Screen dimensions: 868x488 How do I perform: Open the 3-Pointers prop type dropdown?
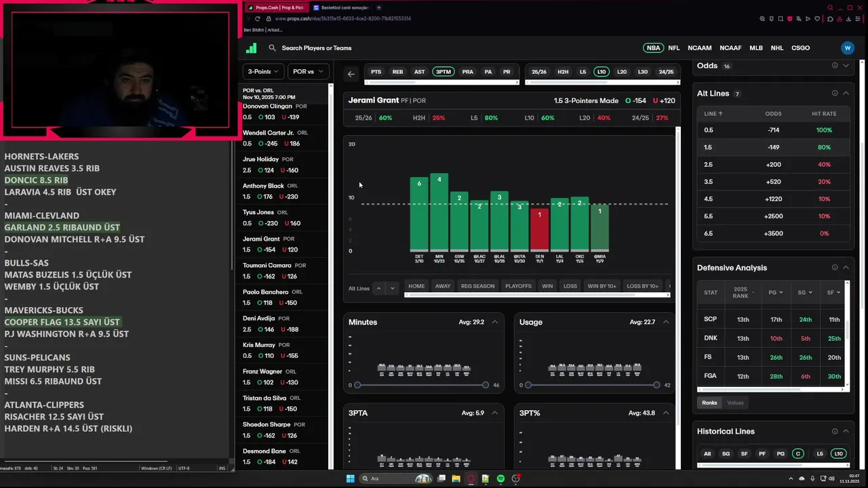pos(263,72)
